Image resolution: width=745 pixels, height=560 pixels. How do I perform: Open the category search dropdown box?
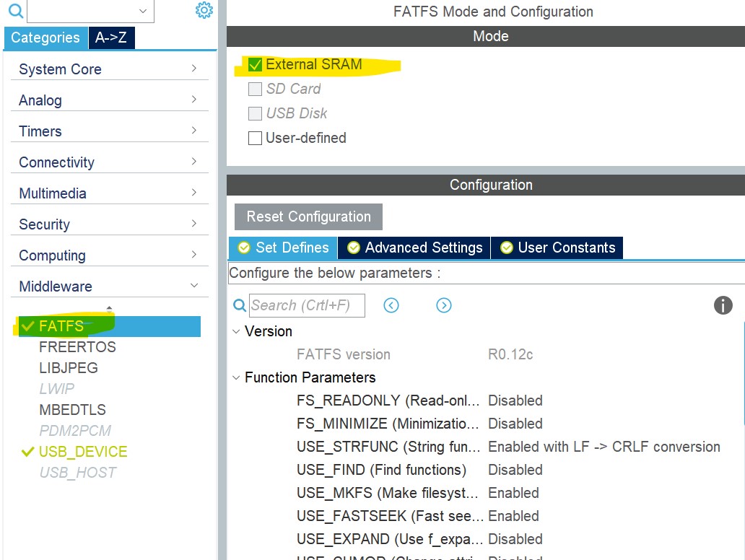(91, 11)
